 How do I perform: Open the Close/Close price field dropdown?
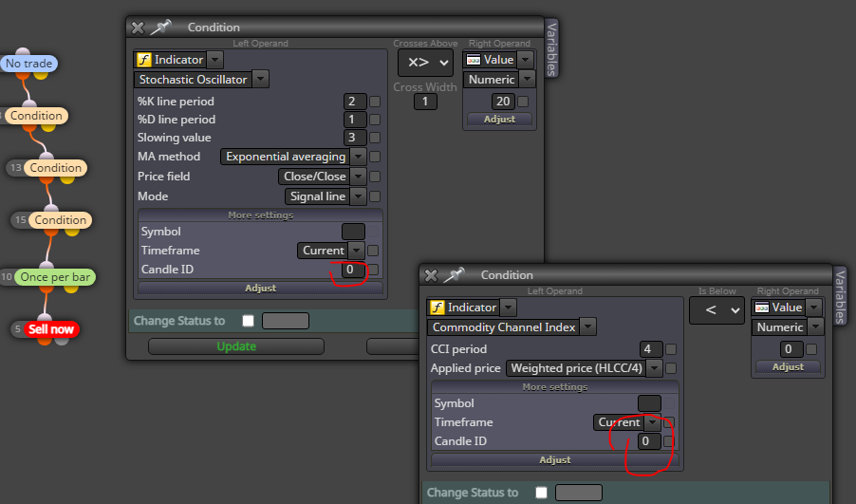[x=358, y=177]
